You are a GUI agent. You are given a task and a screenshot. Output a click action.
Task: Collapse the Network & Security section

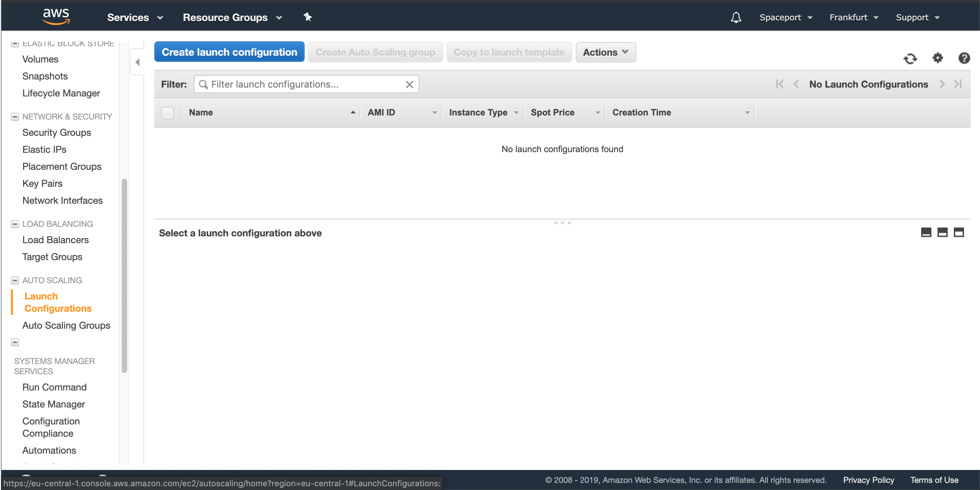15,117
